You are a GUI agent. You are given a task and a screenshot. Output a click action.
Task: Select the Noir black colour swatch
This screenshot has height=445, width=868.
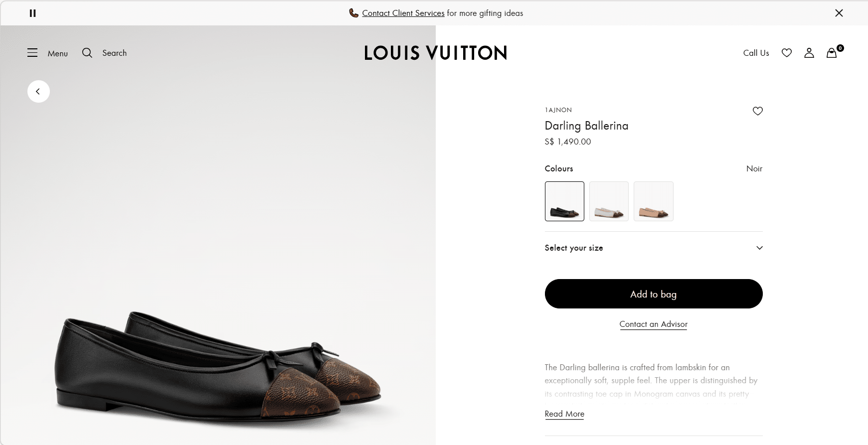[564, 201]
